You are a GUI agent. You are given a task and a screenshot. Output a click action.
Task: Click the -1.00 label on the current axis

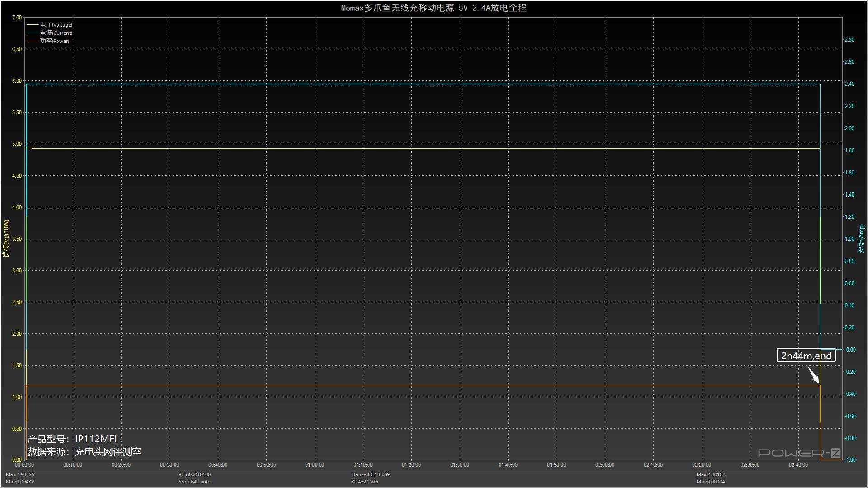pyautogui.click(x=849, y=460)
